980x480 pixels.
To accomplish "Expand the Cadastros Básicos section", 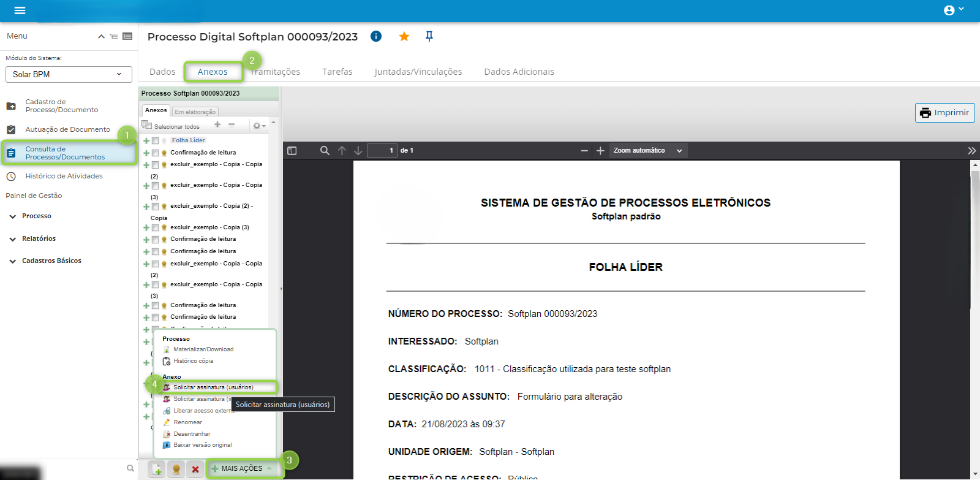I will pos(45,261).
